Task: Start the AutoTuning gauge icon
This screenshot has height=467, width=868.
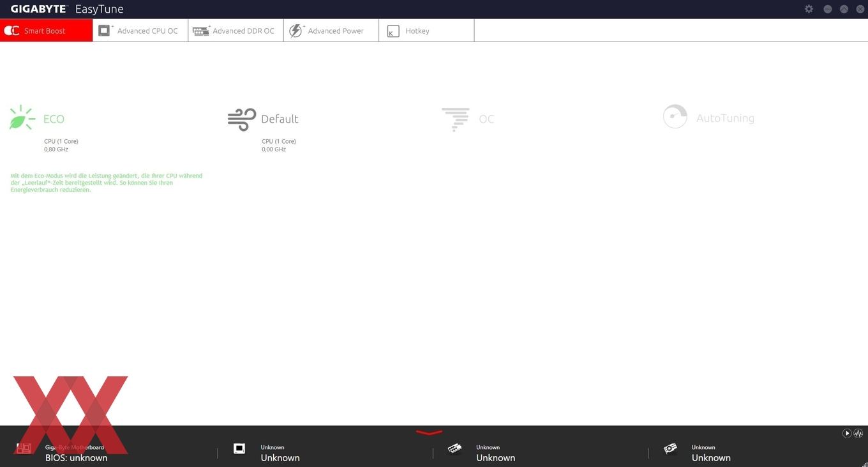Action: coord(675,117)
